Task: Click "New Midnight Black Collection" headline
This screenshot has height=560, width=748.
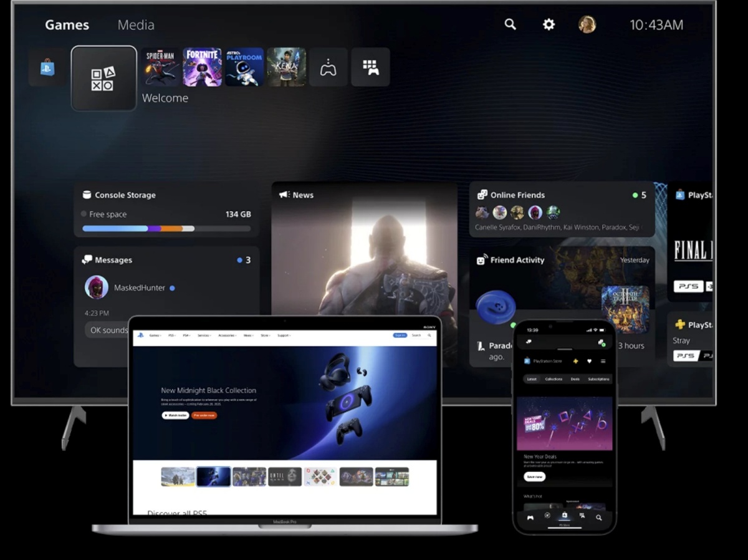Action: click(208, 390)
